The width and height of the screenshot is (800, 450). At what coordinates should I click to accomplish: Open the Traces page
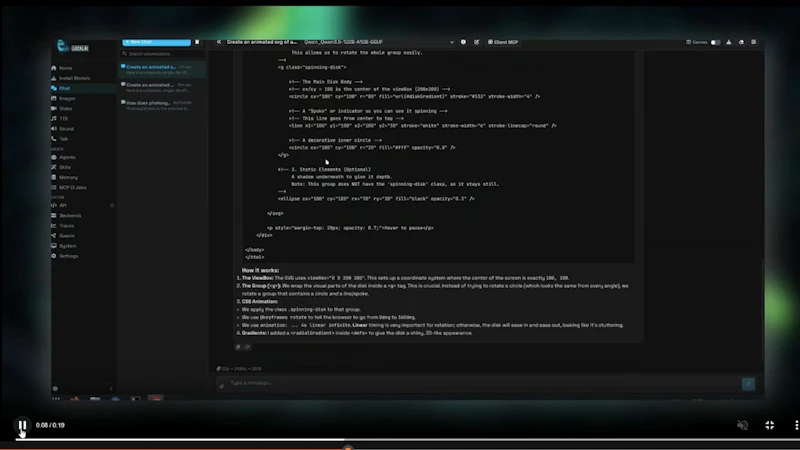(66, 226)
